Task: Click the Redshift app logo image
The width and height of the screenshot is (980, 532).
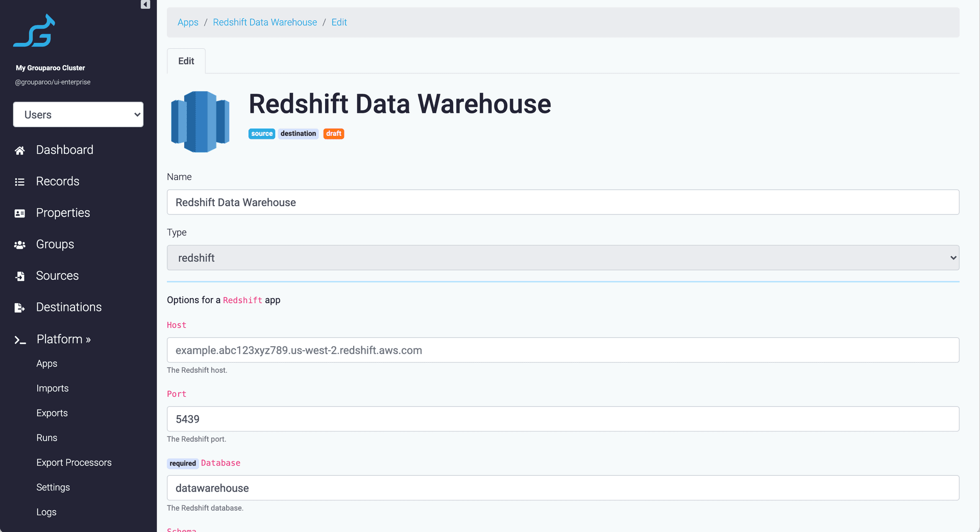Action: (200, 122)
